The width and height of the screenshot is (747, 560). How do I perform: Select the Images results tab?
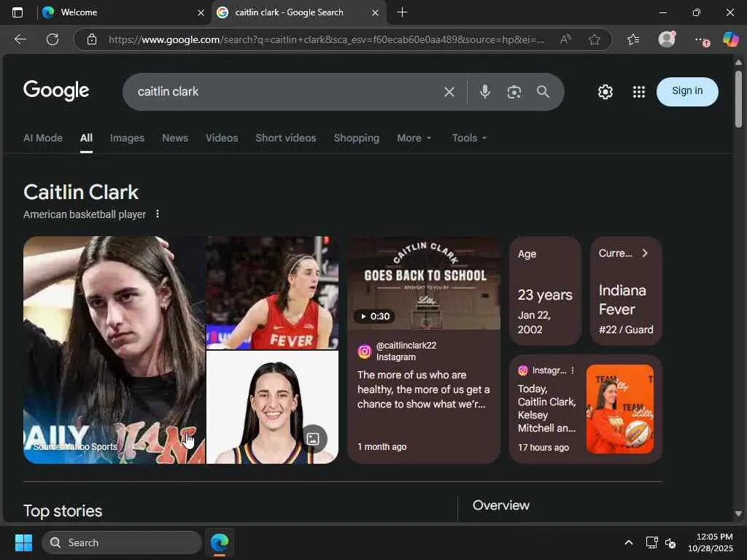[x=127, y=138]
